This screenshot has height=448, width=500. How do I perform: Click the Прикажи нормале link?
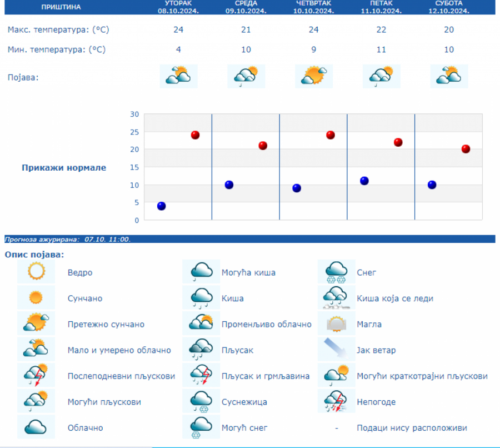pyautogui.click(x=64, y=167)
